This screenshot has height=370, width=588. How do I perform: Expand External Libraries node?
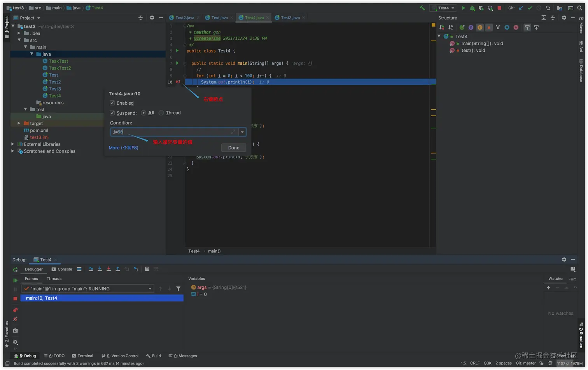point(13,144)
